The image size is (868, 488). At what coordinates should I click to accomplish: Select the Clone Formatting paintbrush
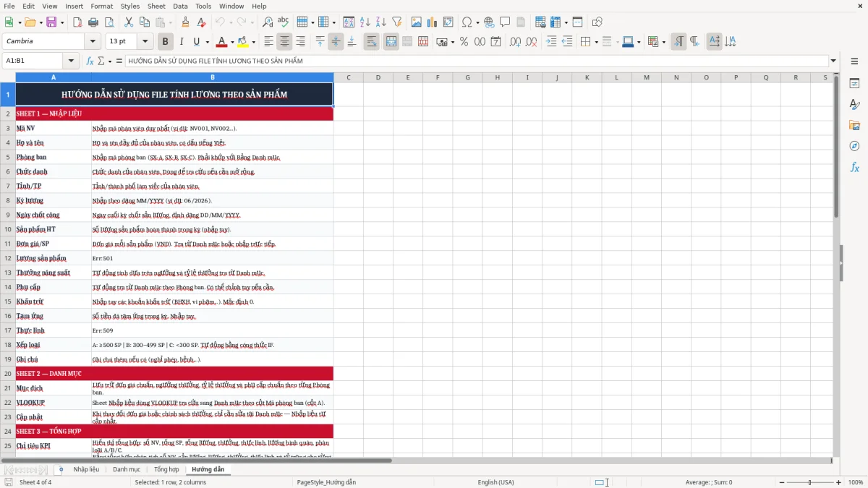pyautogui.click(x=185, y=22)
